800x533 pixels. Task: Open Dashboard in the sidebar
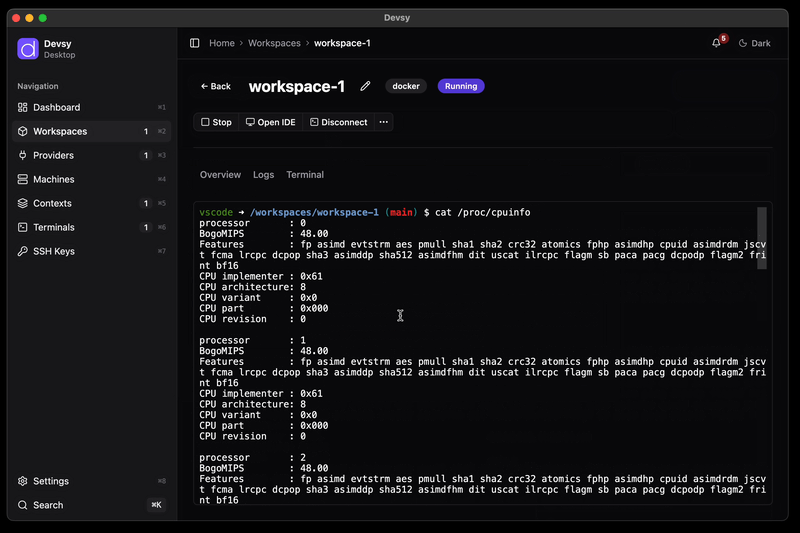click(91, 107)
